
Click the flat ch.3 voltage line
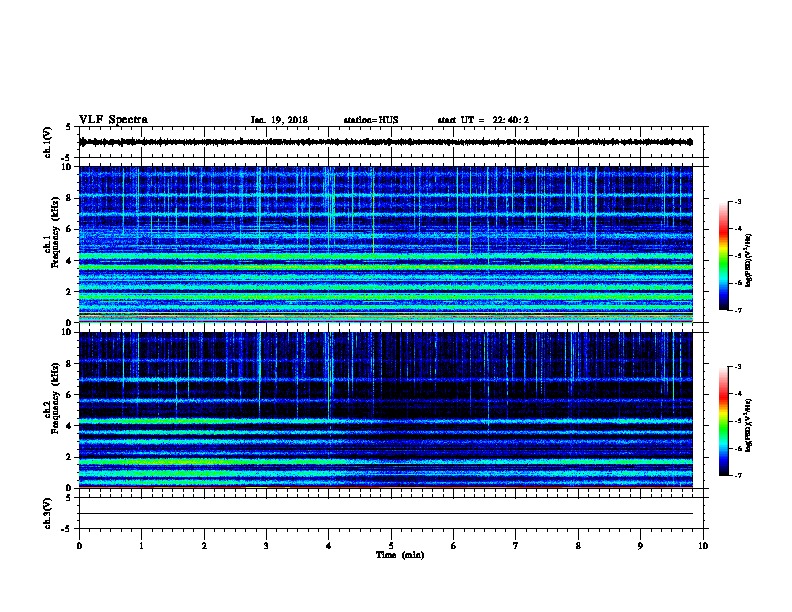[386, 514]
